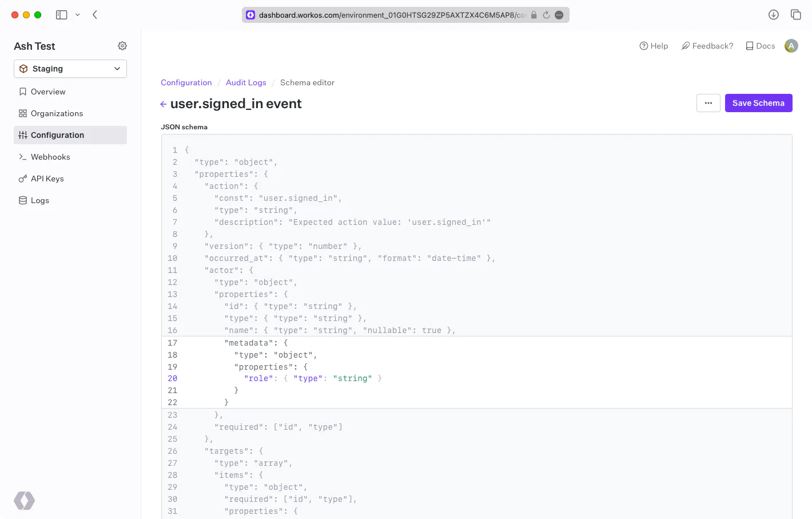The width and height of the screenshot is (812, 519).
Task: Click the WorkOS logo in sidebar
Action: click(25, 501)
